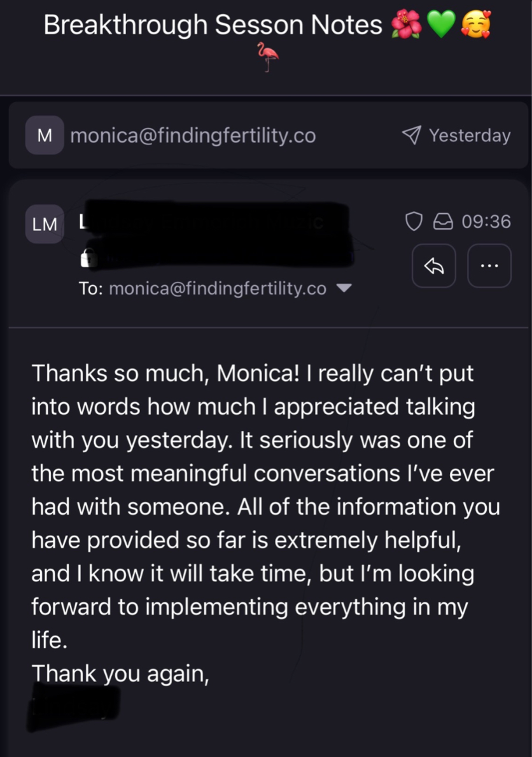Click the inbox tray icon near 09:36

[443, 221]
